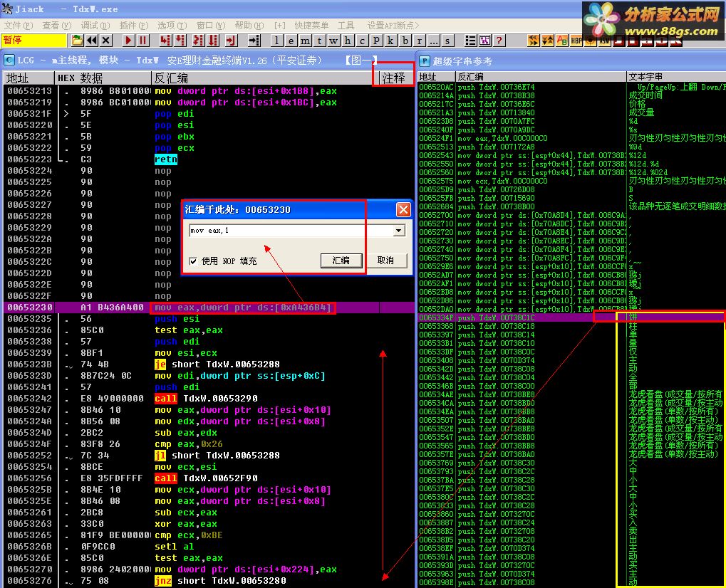Click the Trace Over toolbar icon

[213, 41]
